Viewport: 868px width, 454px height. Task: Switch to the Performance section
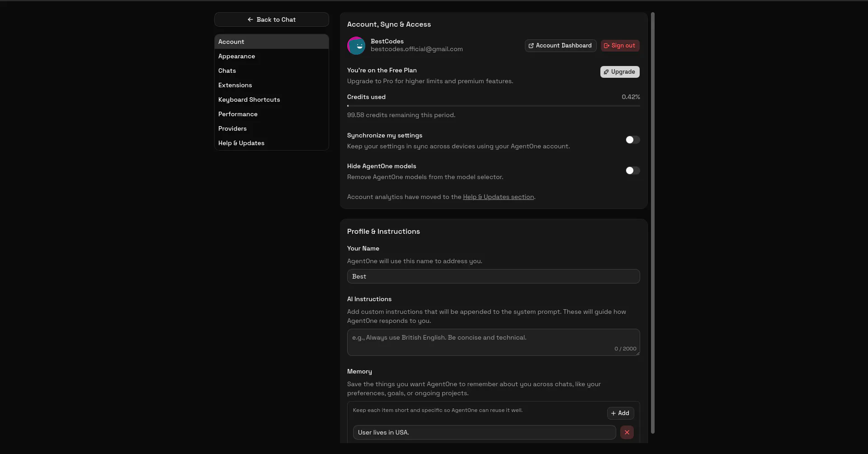pyautogui.click(x=271, y=114)
